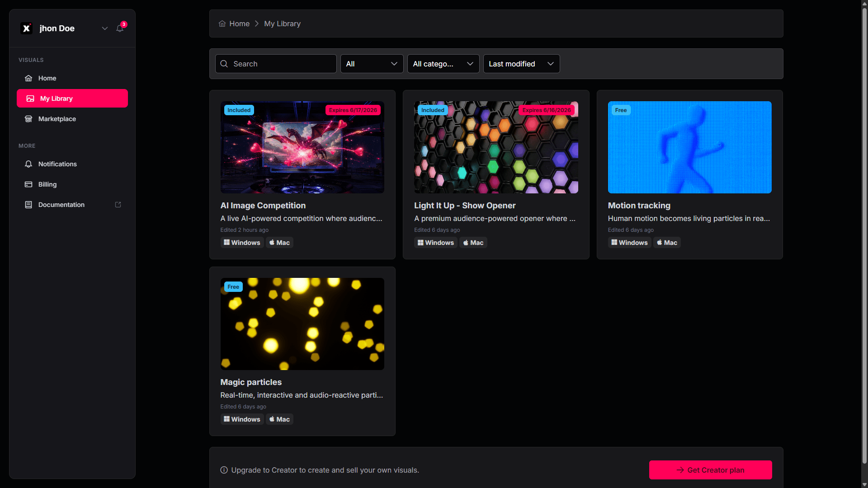This screenshot has width=868, height=488.
Task: Click 'A live AI-powered competition' description
Action: pos(301,219)
